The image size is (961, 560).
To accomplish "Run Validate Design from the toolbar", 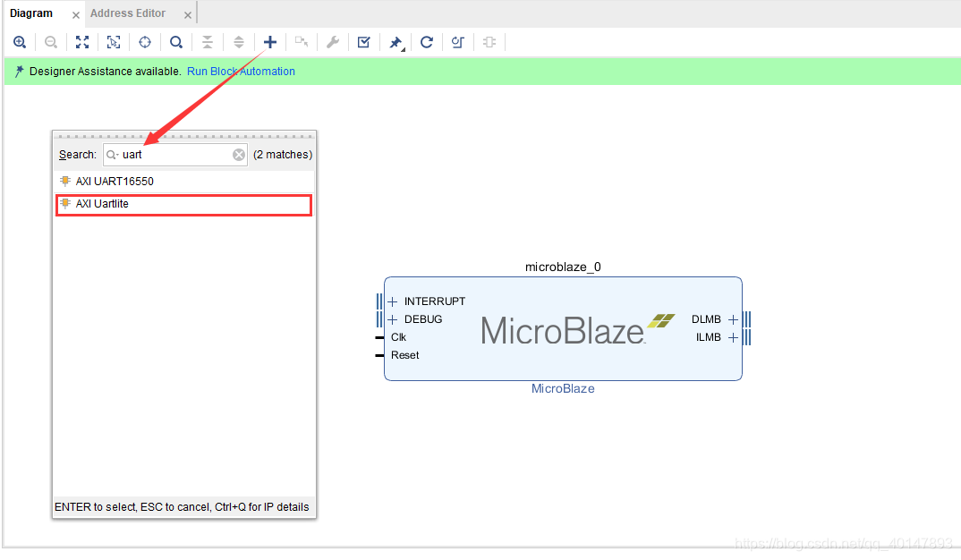I will click(x=363, y=42).
